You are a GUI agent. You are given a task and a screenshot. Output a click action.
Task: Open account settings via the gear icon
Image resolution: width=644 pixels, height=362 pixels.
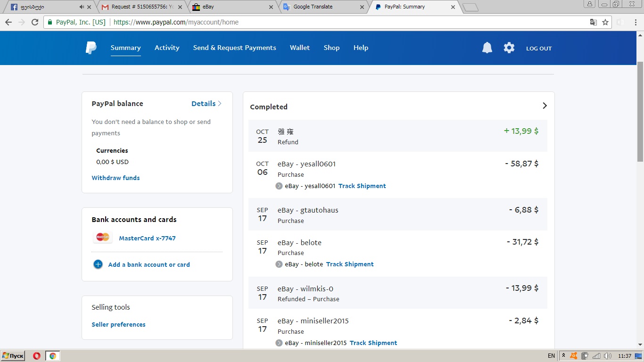tap(509, 48)
